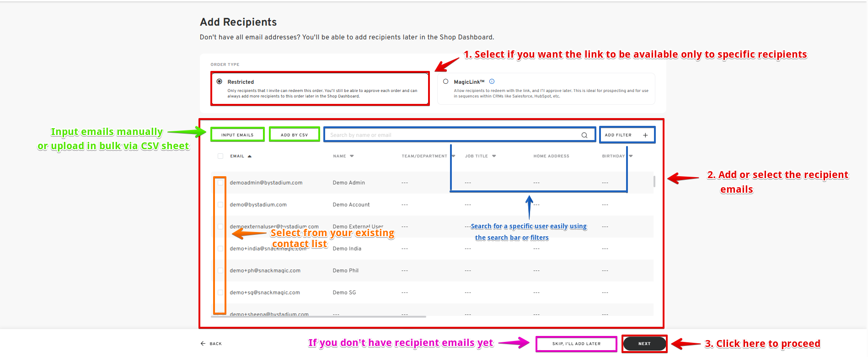Click the MagicLink info icon

tap(492, 81)
